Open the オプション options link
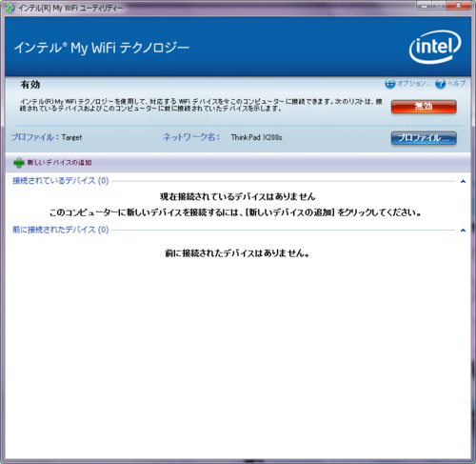476x464 pixels. click(413, 84)
